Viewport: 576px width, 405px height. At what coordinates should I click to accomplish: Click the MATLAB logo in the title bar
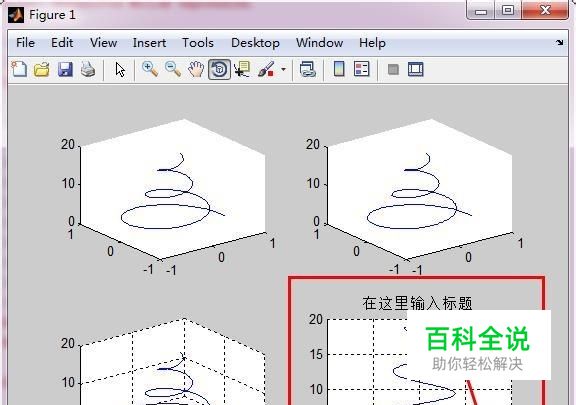point(16,15)
